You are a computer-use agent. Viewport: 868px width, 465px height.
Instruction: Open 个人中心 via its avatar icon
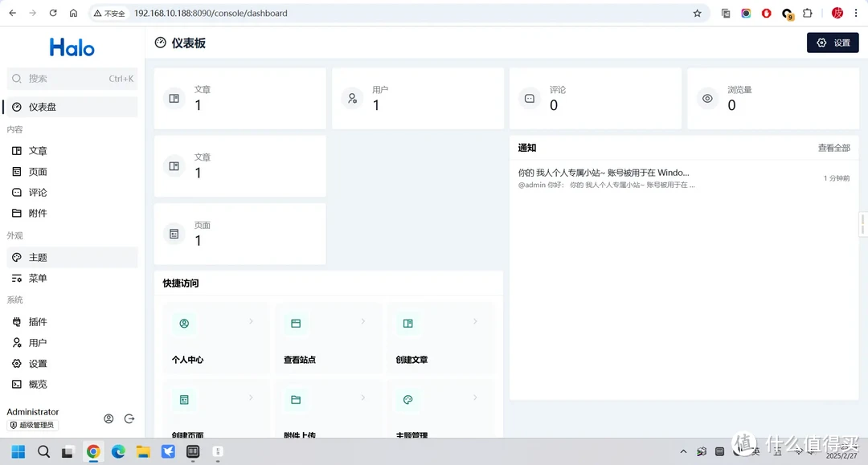pos(184,323)
